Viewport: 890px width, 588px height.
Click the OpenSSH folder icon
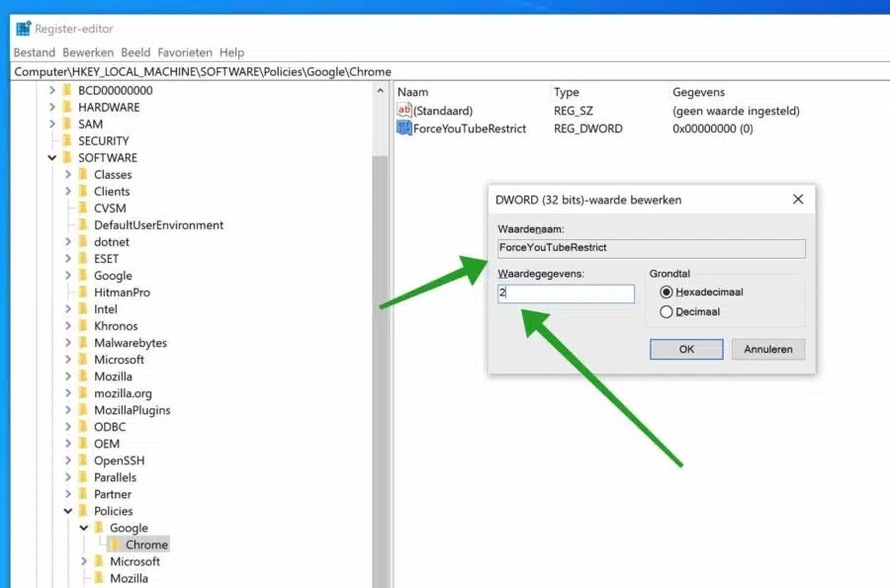[x=83, y=461]
